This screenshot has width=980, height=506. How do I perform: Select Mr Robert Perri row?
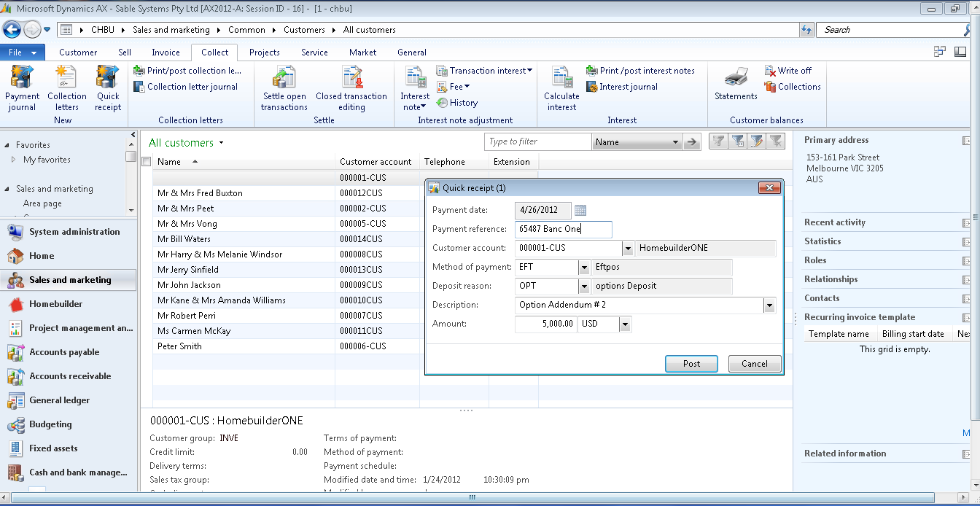coord(345,316)
